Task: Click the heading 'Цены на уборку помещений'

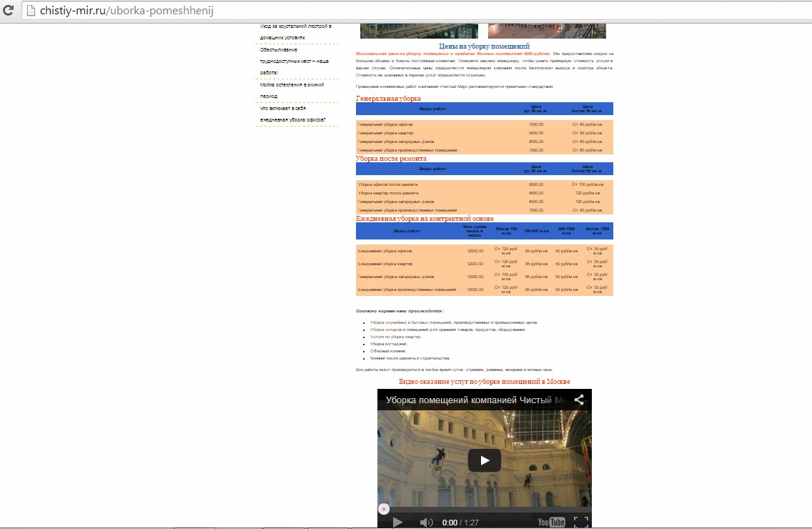Action: 484,46
